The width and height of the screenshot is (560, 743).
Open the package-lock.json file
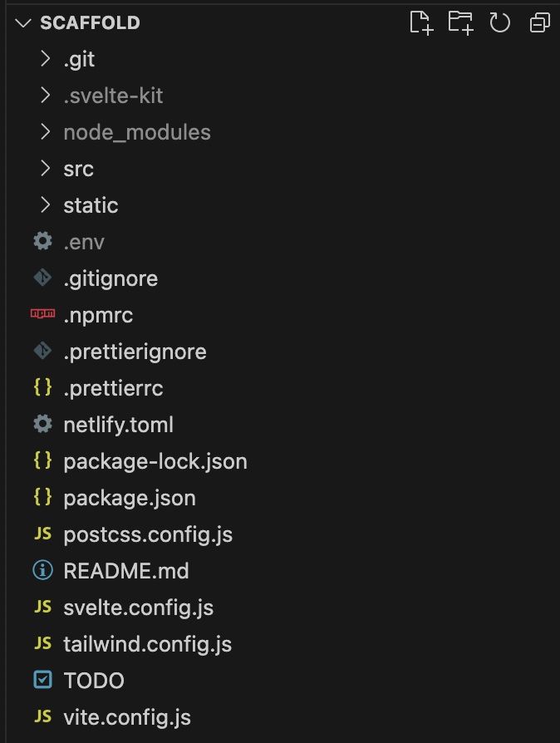click(155, 461)
